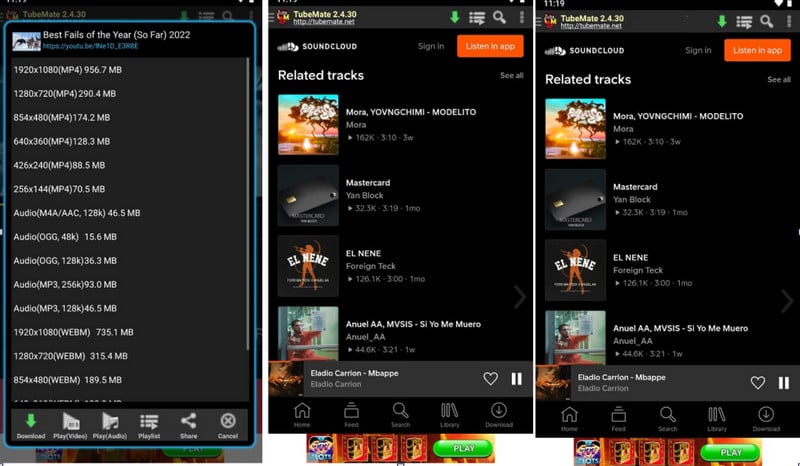Screen dimensions: 800x466
Task: Tap the green download arrow in the middle screenshot toolbar
Action: (x=454, y=17)
